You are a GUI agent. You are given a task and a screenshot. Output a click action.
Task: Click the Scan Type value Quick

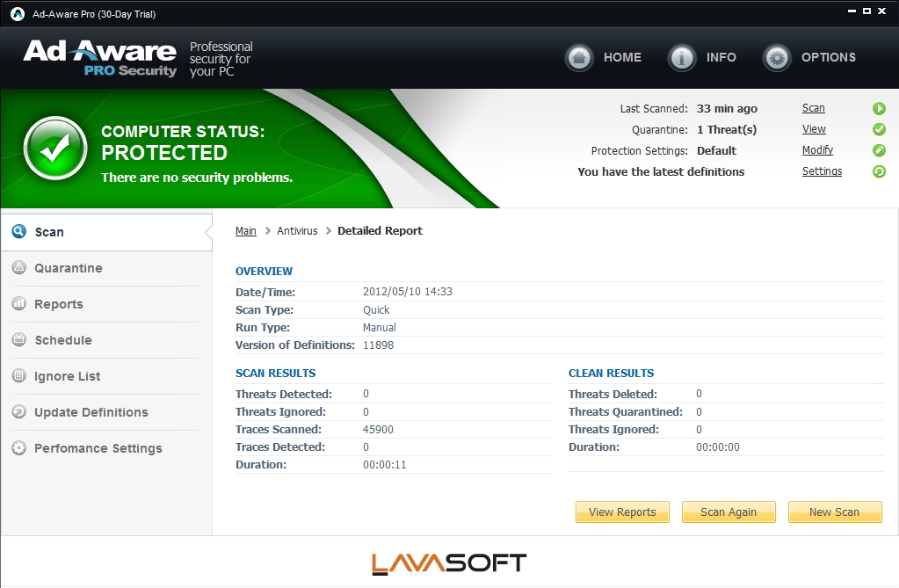point(375,309)
